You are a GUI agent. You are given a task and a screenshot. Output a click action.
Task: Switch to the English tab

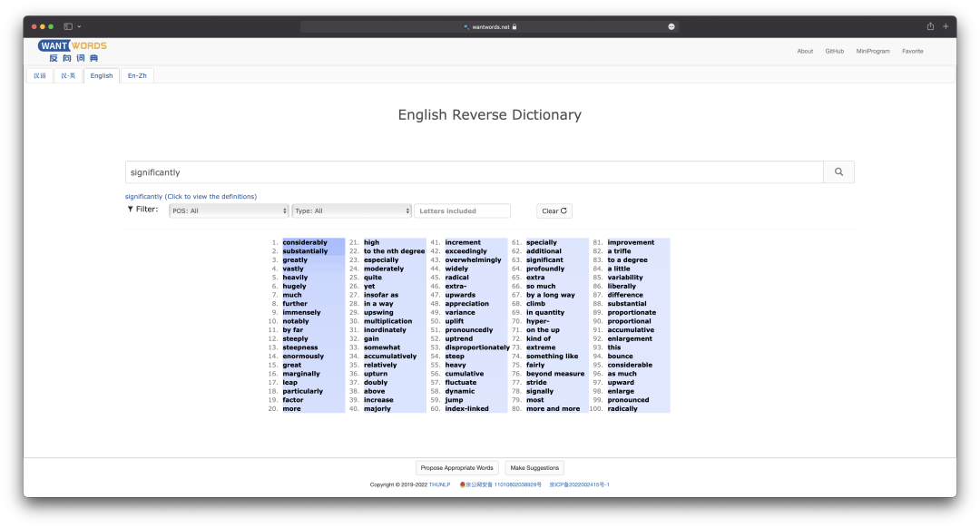102,75
